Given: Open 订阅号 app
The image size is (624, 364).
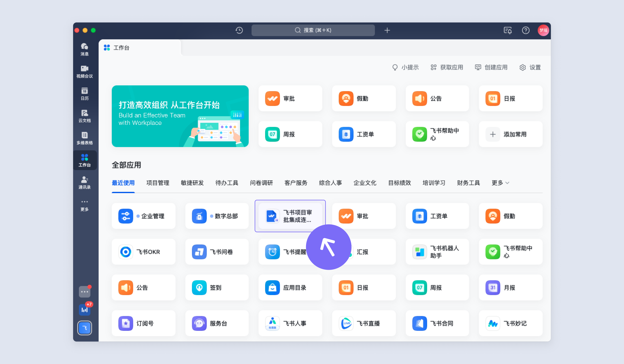Looking at the screenshot, I should tap(144, 323).
